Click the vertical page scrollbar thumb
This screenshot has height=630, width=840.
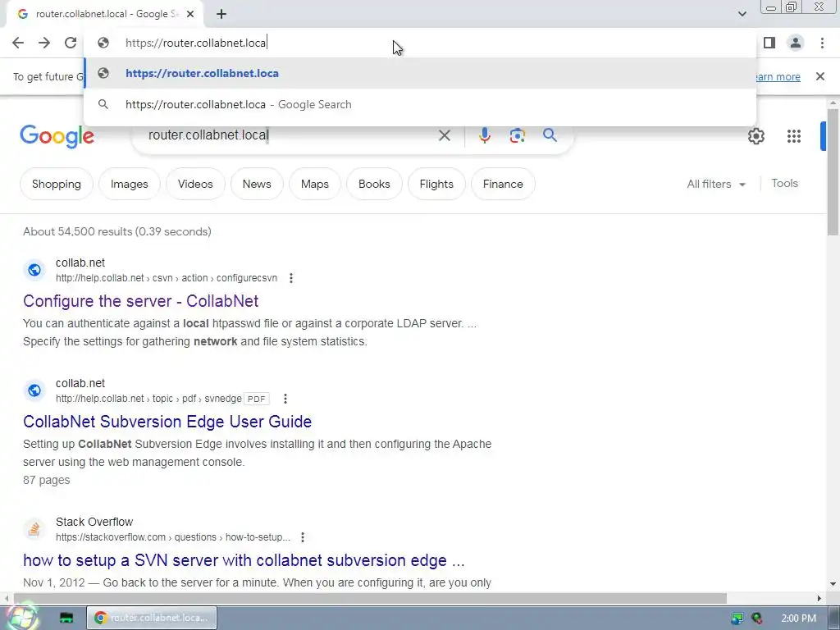pos(833,171)
